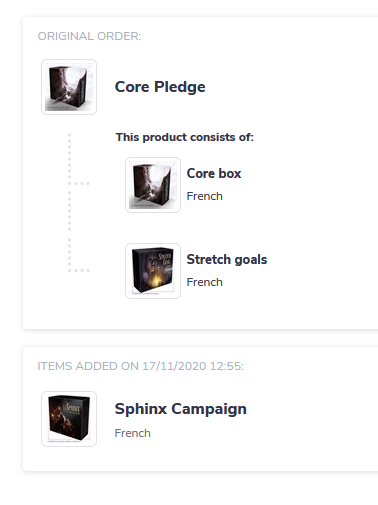This screenshot has height=505, width=378.
Task: Open the Core Pledge box image
Action: point(69,87)
